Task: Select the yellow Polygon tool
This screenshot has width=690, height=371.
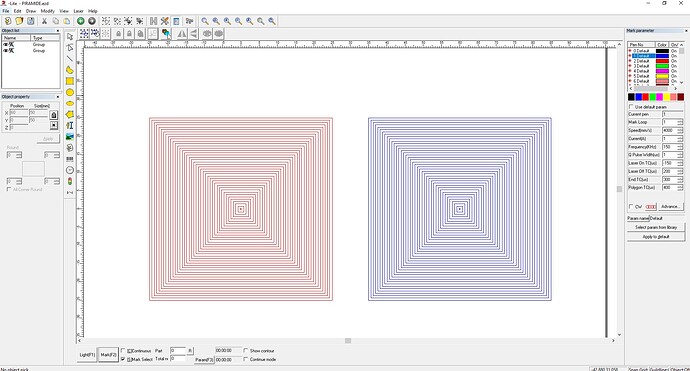Action: coord(70,114)
